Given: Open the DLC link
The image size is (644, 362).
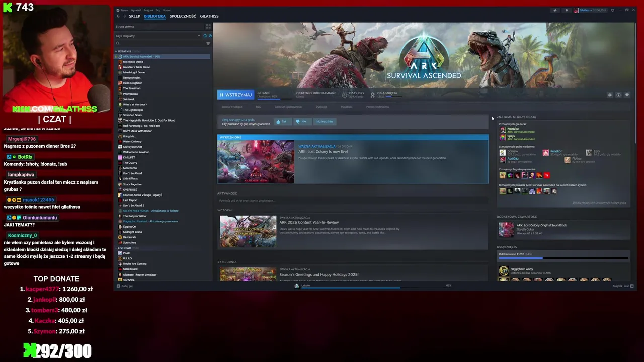Looking at the screenshot, I should point(259,107).
